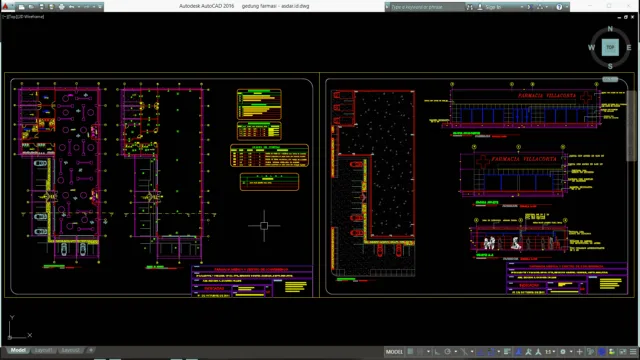Toggle Ortho mode in status bar
The height and width of the screenshot is (360, 640).
coord(437,352)
